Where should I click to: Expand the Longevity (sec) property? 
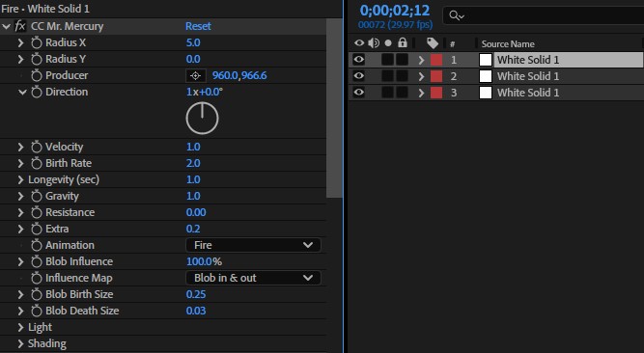[x=20, y=179]
